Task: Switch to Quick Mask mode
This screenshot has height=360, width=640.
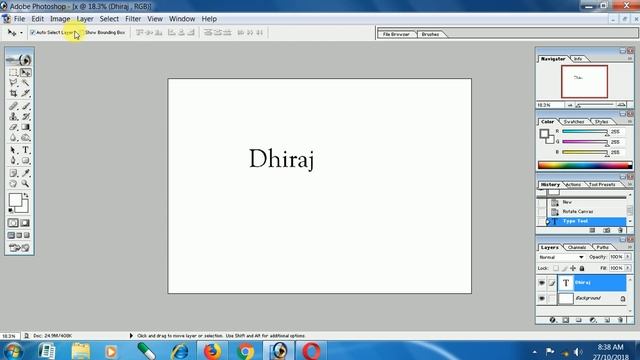Action: pos(25,223)
